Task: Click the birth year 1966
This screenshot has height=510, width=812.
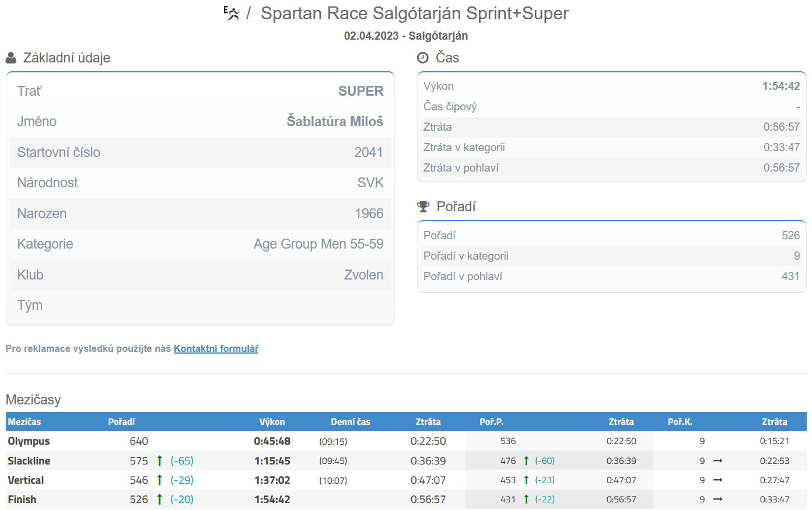Action: pos(369,214)
